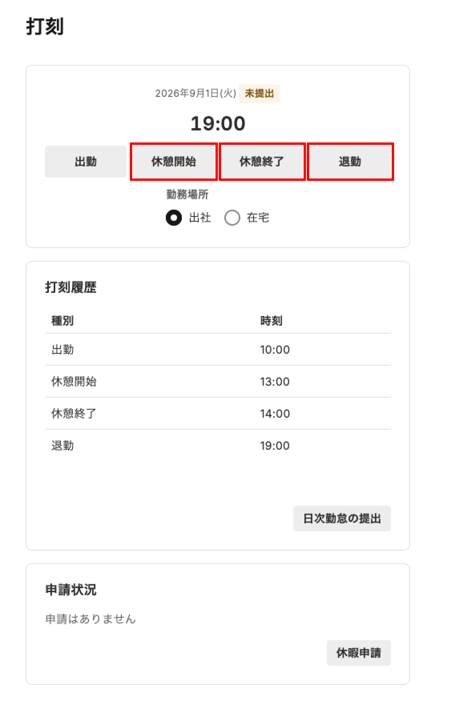
Task: Click the 種別 column header
Action: [63, 321]
